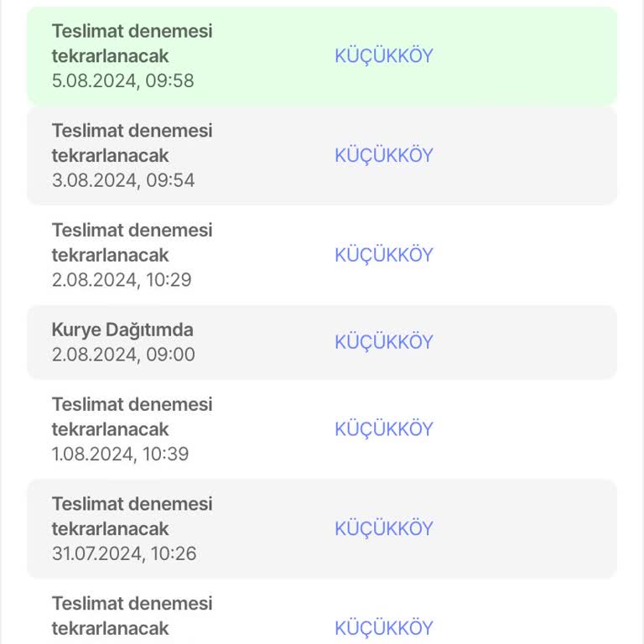The height and width of the screenshot is (644, 644).
Task: Click the 5.08.2024, 09:58 timestamp
Action: coord(122,81)
